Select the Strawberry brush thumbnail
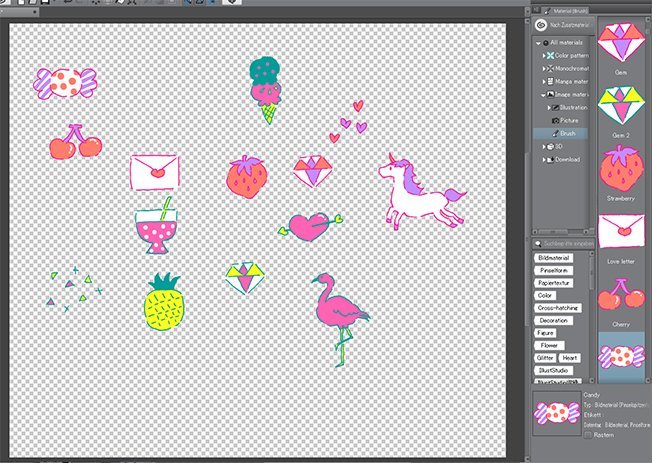This screenshot has width=652, height=463. tap(621, 168)
